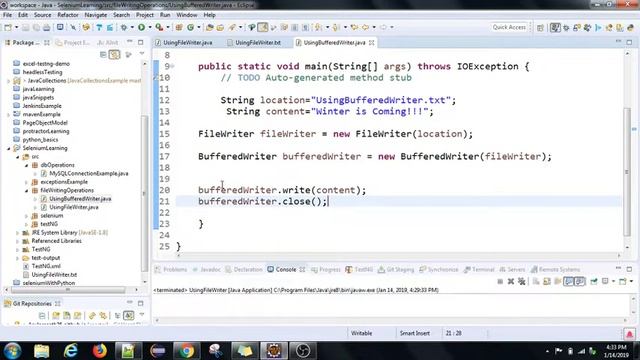The width and height of the screenshot is (640, 360).
Task: Click the Debug bug icon in toolbar
Action: pos(124,27)
